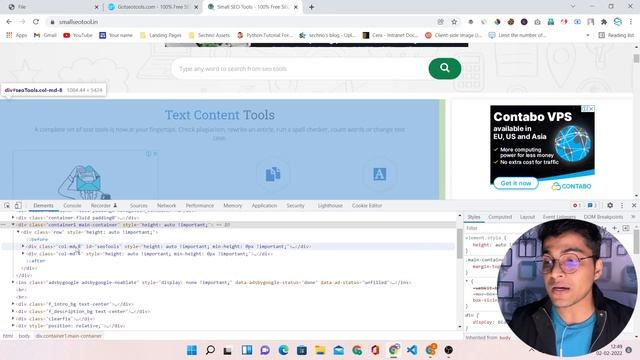This screenshot has width=640, height=360.
Task: Collapse the div class row node
Action: click(18, 232)
